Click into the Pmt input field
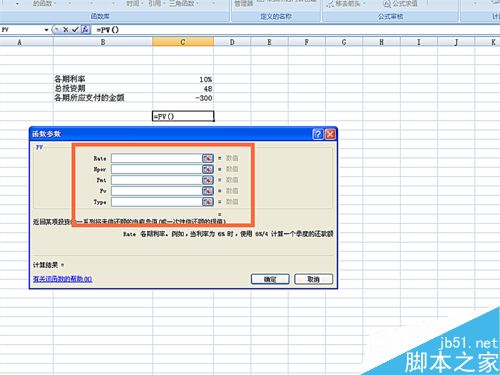The height and width of the screenshot is (375, 500). click(157, 180)
